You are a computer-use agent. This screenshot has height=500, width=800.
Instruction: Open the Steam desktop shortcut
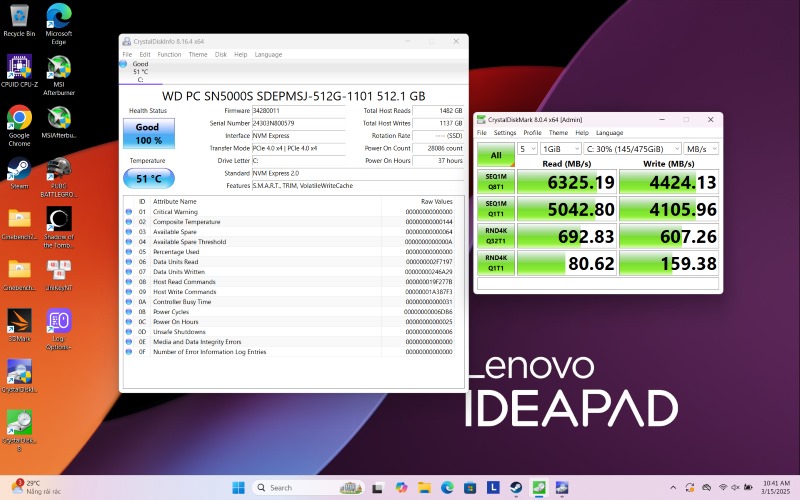click(19, 173)
